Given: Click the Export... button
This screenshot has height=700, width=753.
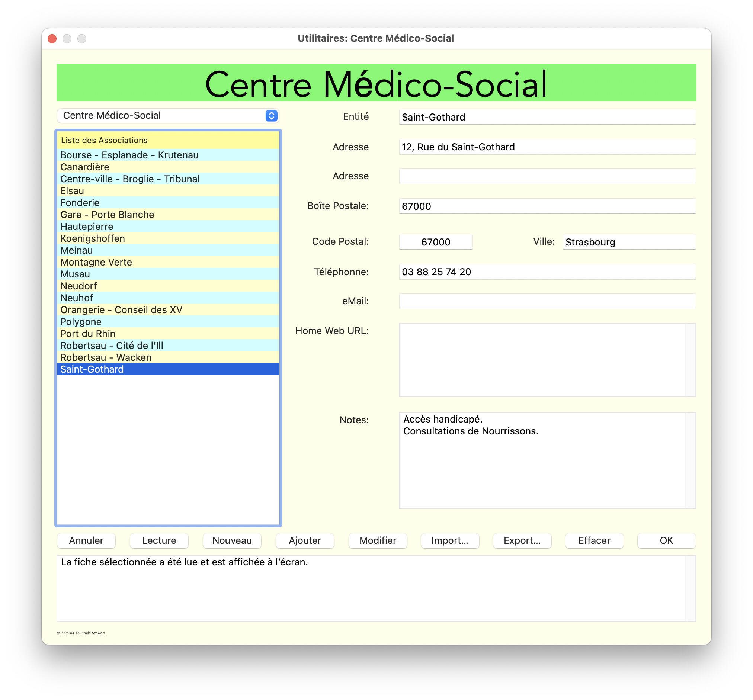Looking at the screenshot, I should [x=522, y=540].
